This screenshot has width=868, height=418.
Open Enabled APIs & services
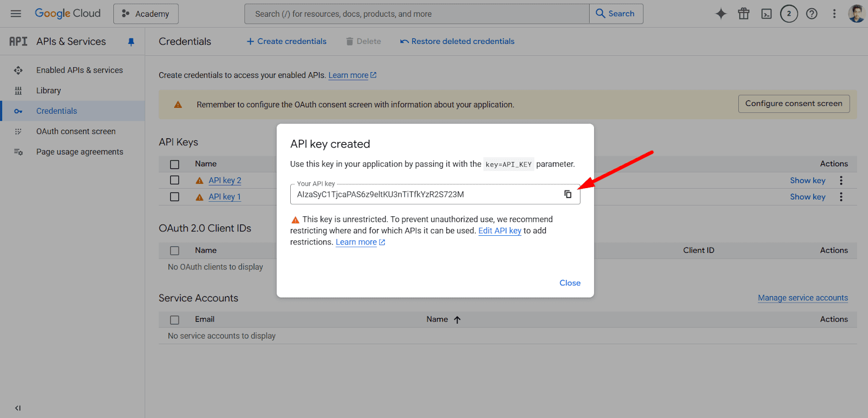pyautogui.click(x=79, y=70)
